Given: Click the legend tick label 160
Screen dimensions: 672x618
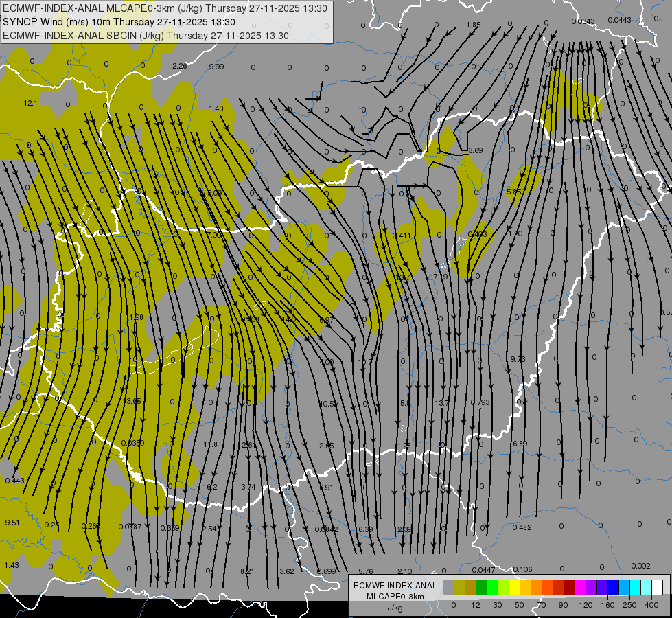Looking at the screenshot, I should click(x=607, y=605).
